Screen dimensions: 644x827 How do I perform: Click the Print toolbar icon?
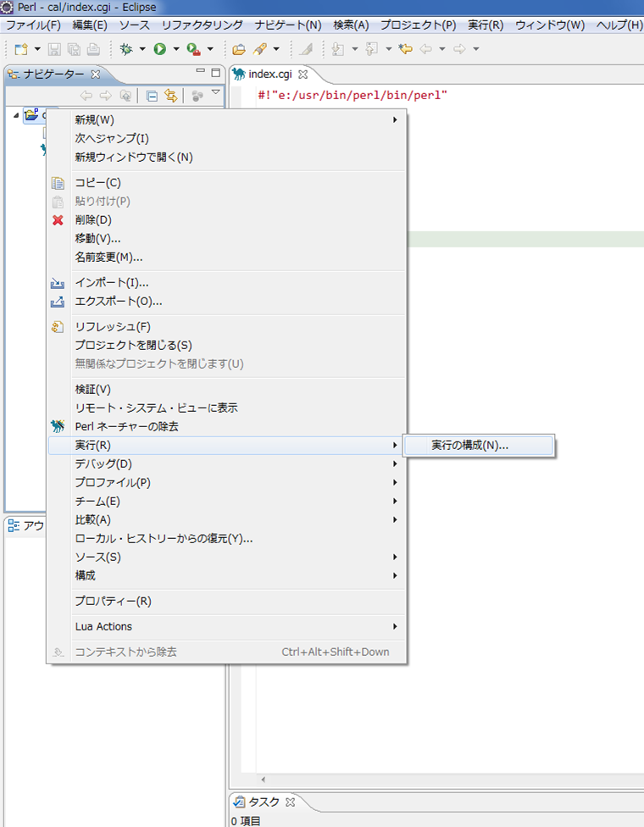(x=93, y=50)
